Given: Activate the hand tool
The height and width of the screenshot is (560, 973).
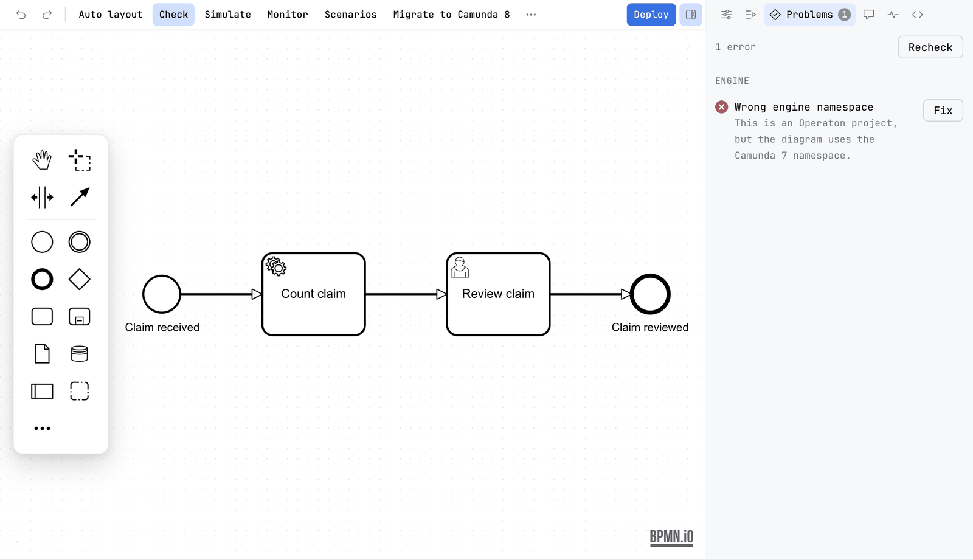Looking at the screenshot, I should pyautogui.click(x=42, y=161).
